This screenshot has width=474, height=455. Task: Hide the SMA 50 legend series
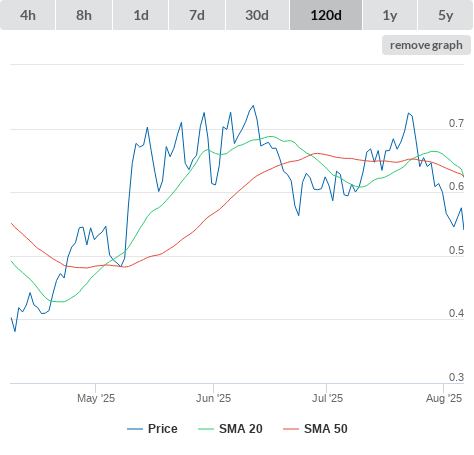click(x=315, y=429)
